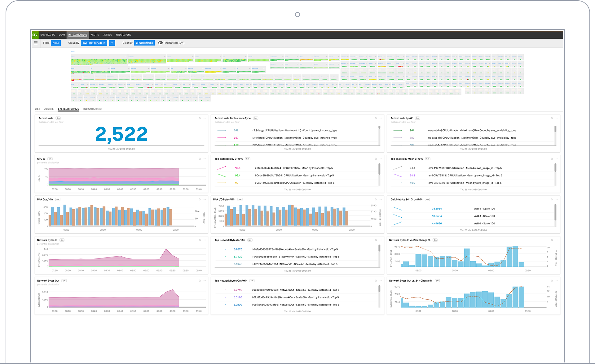
Task: Open the ellipsis menu on CPU % chart
Action: point(205,159)
